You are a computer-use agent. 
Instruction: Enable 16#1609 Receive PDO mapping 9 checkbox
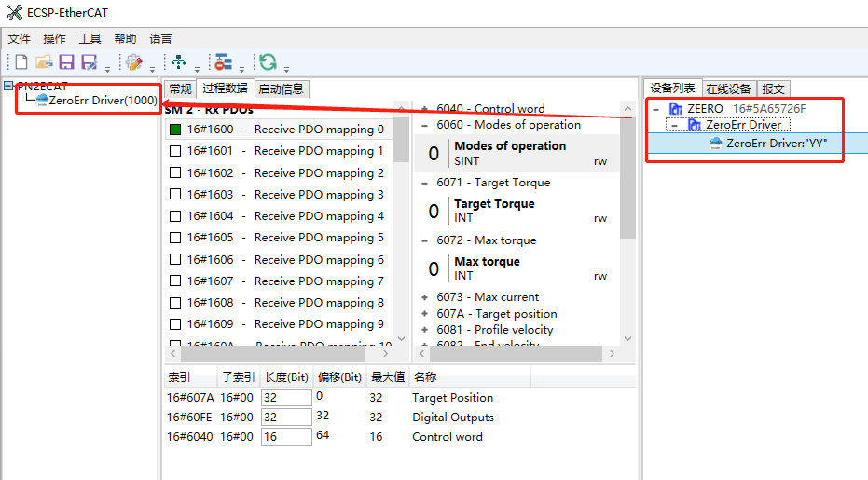coord(175,323)
